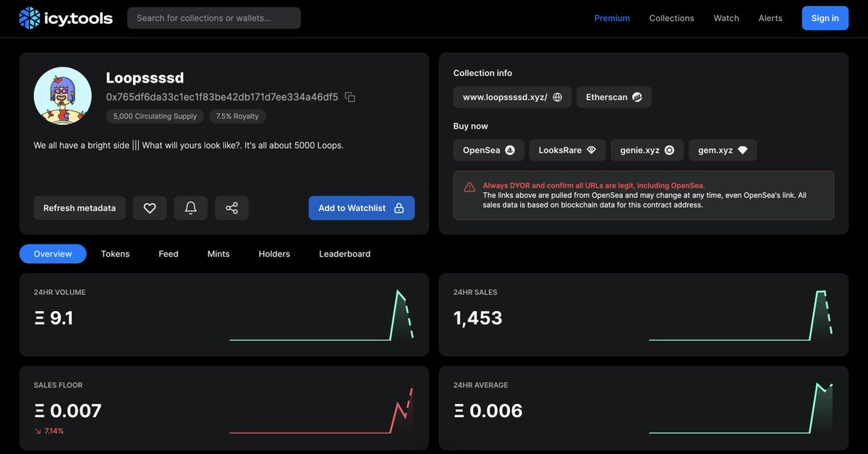Click the gem.xyz diamond icon

pos(742,150)
